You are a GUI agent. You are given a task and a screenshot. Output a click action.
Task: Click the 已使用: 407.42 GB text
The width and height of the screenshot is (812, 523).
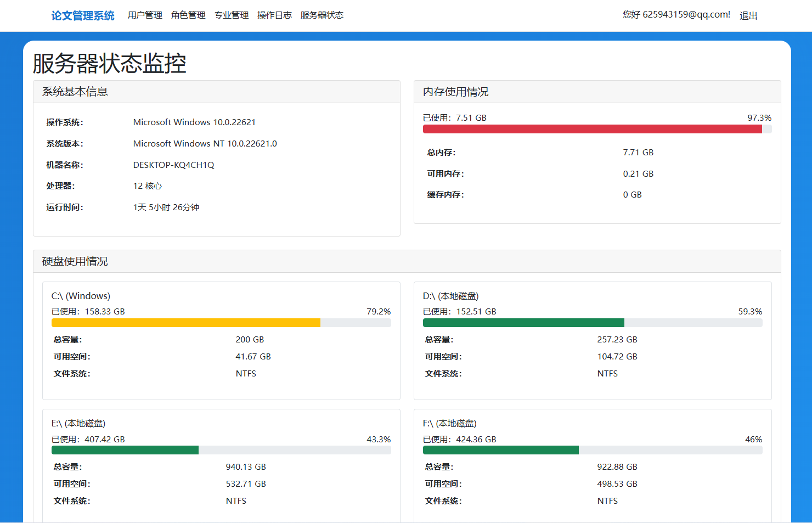tap(88, 440)
